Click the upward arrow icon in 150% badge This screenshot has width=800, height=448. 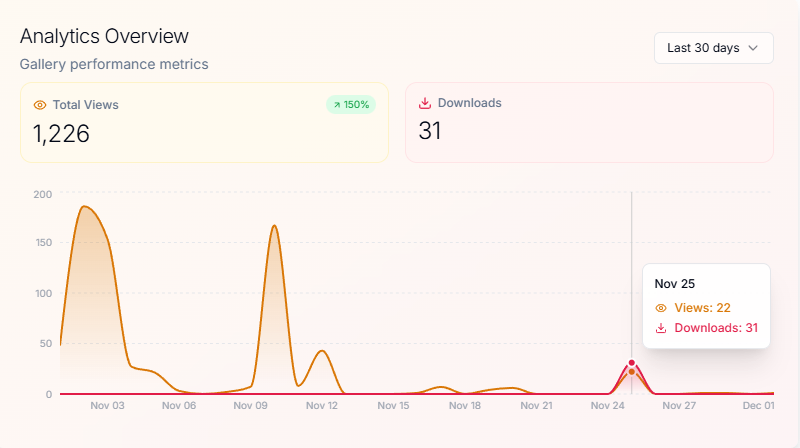click(337, 104)
